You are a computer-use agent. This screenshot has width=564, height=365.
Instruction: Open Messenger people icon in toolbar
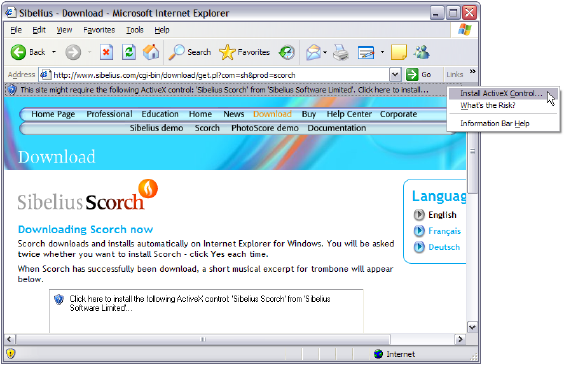pyautogui.click(x=422, y=53)
